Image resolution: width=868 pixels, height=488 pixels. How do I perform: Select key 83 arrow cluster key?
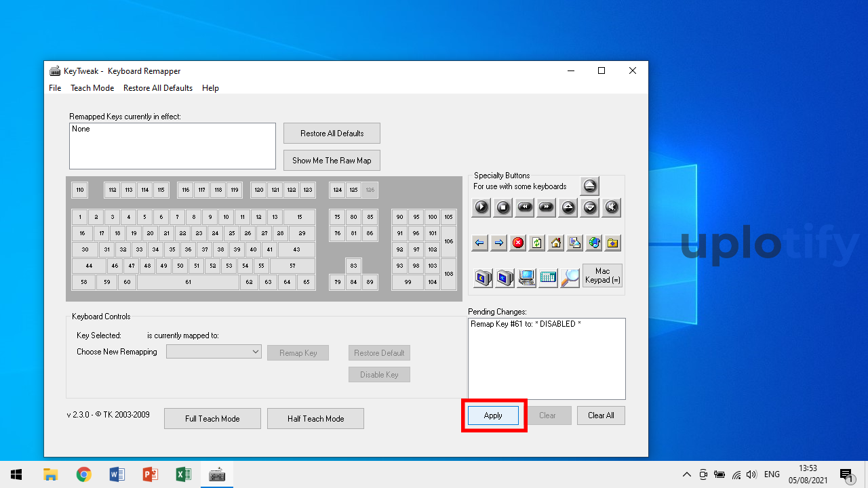point(353,266)
